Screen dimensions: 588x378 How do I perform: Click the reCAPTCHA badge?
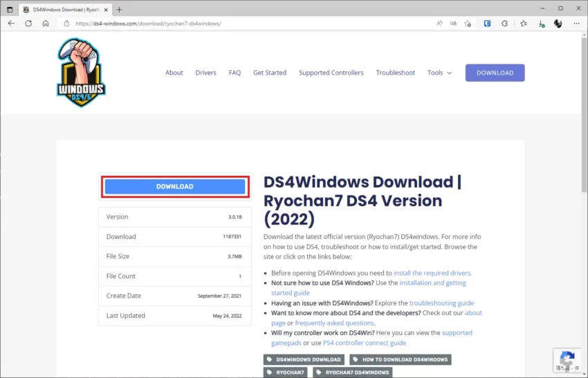tap(567, 360)
